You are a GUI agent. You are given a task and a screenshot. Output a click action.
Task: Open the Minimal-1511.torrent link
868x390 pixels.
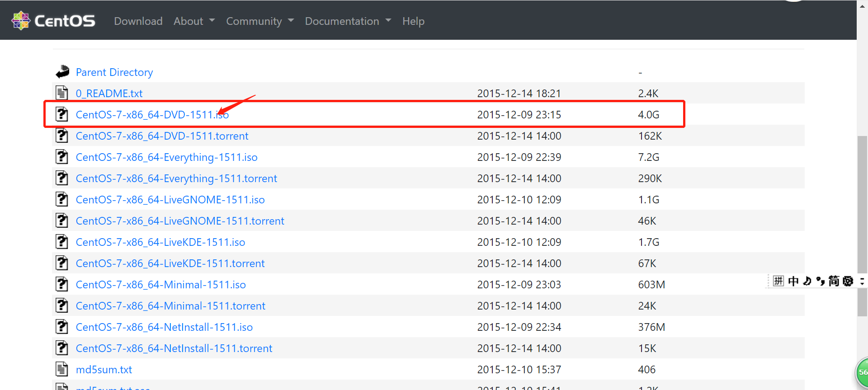click(170, 306)
